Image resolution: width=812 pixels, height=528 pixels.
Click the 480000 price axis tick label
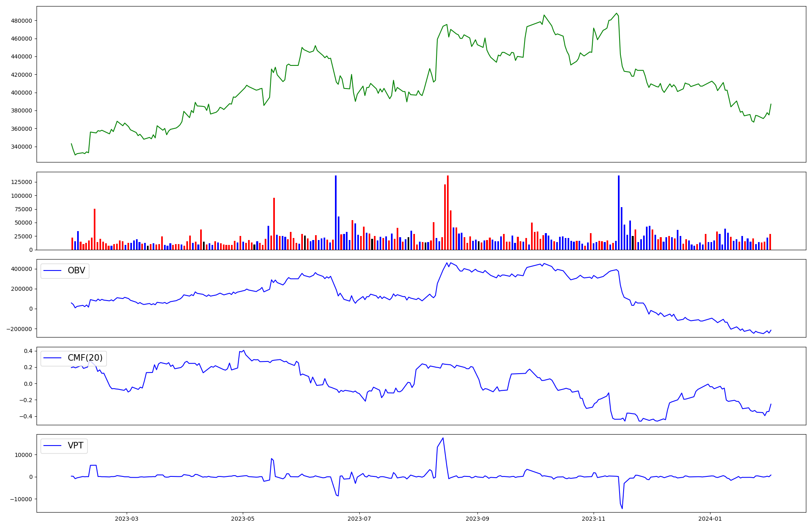21,21
